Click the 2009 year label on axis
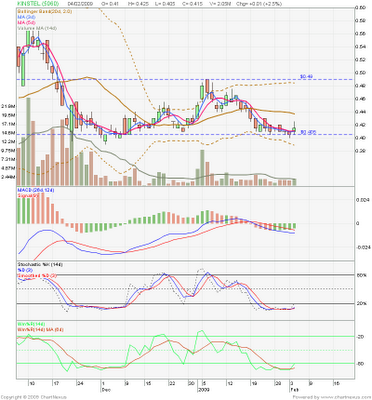This screenshot has height=400, width=372. click(x=203, y=389)
